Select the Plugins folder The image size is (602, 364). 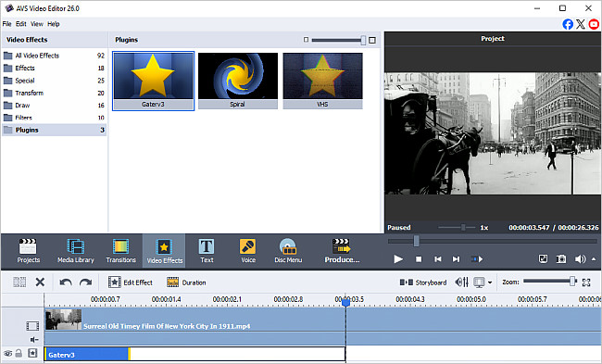54,130
